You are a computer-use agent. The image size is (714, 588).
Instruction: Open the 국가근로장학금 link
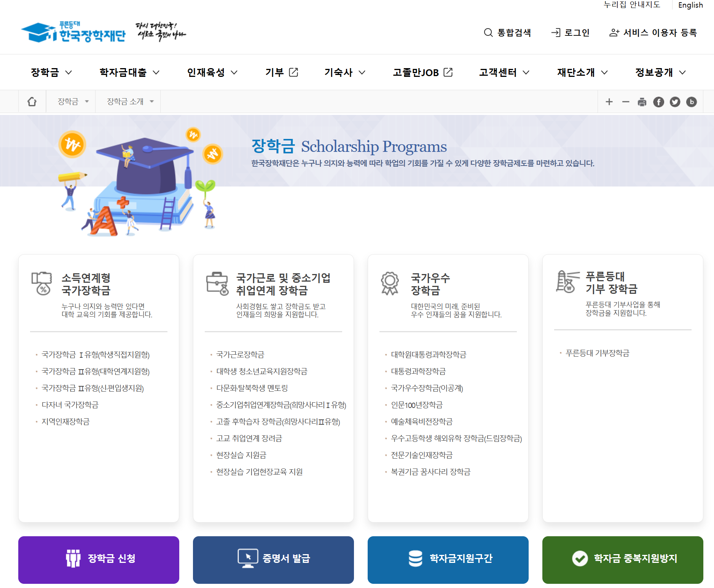pos(240,355)
